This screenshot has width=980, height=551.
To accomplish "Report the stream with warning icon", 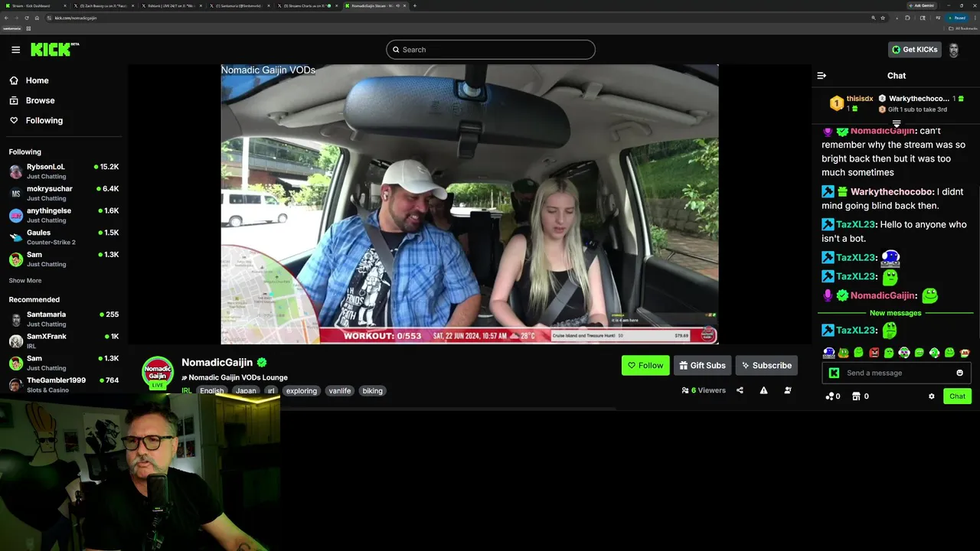I will [x=763, y=390].
